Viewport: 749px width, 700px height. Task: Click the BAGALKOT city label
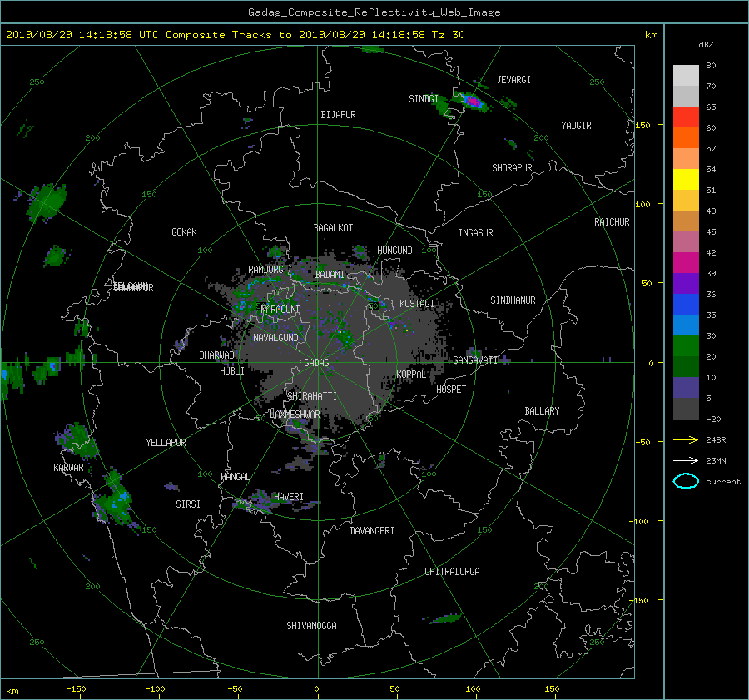tap(333, 228)
